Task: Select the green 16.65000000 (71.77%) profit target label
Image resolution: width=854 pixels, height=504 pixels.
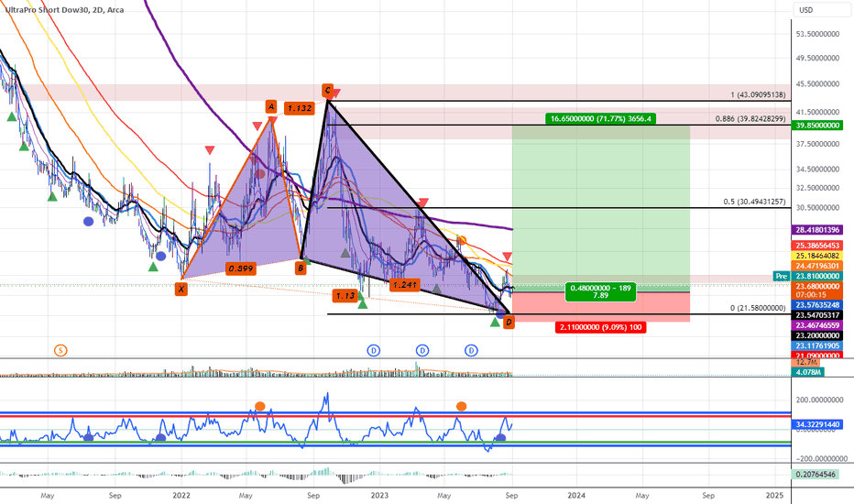Action: [600, 118]
